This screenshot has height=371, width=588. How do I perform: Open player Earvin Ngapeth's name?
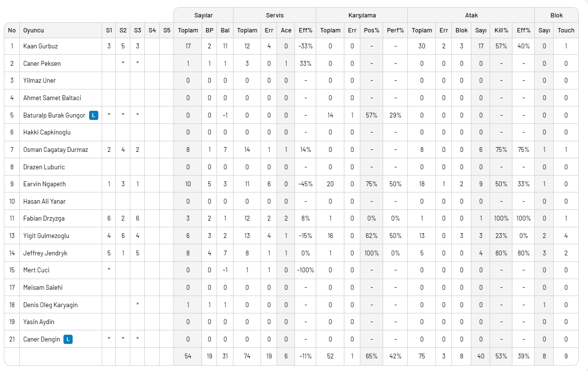43,184
